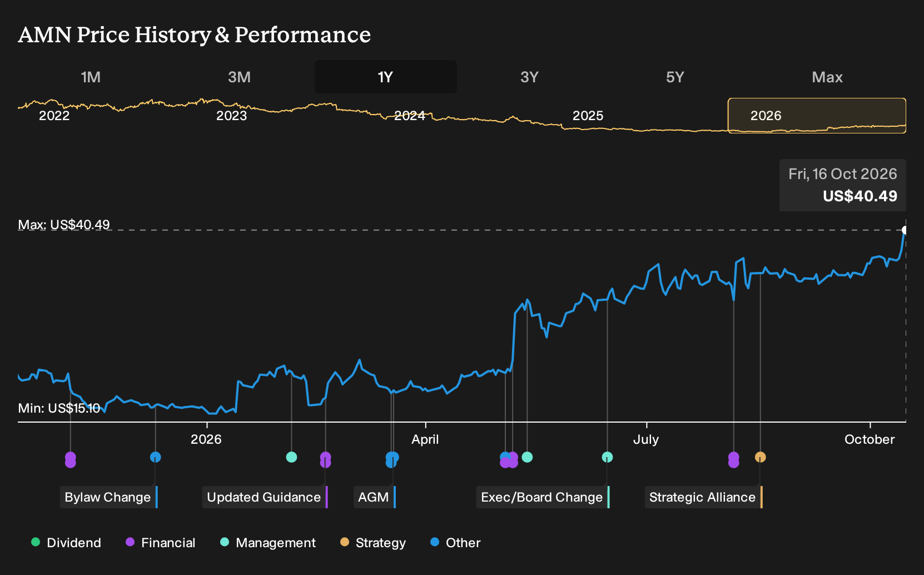The height and width of the screenshot is (575, 924).
Task: Click the July axis label
Action: coord(646,439)
